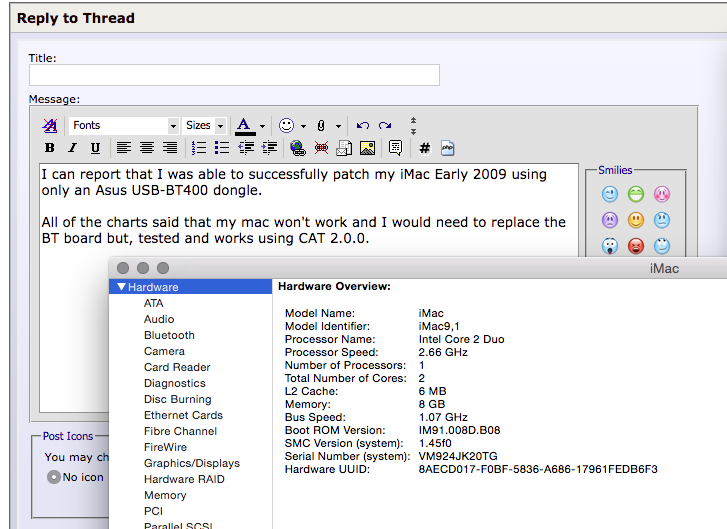The height and width of the screenshot is (529, 727).
Task: Toggle underline formatting
Action: [95, 148]
